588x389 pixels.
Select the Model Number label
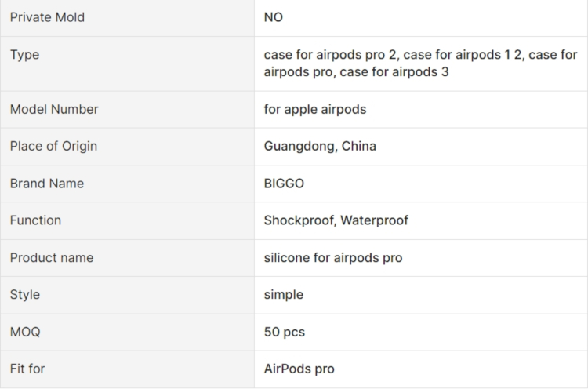(x=54, y=109)
